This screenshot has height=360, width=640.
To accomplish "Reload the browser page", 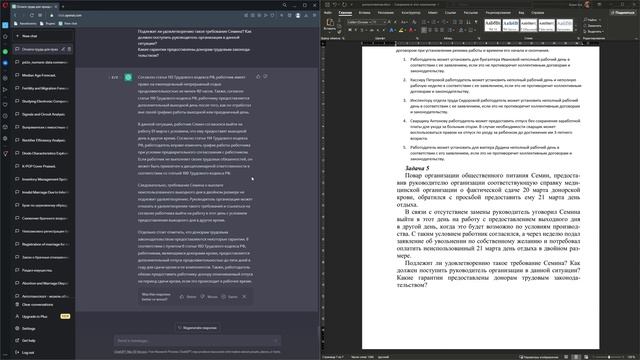I will point(31,15).
